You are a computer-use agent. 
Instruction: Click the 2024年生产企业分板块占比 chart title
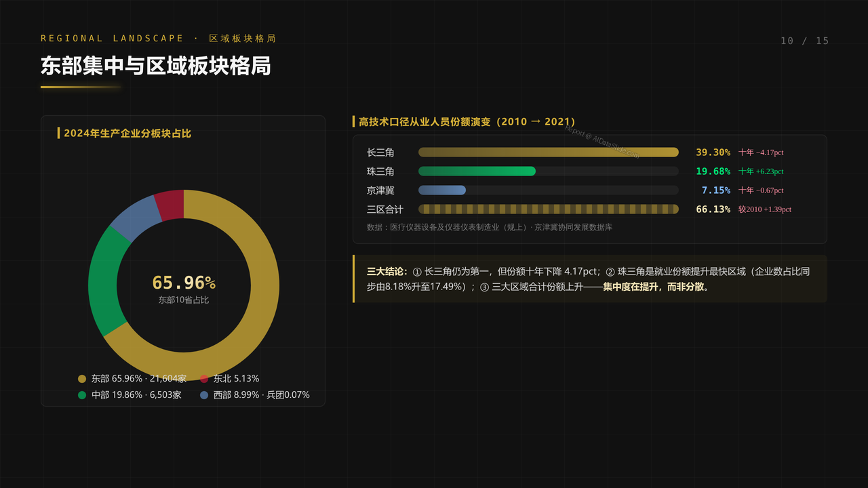tap(127, 134)
